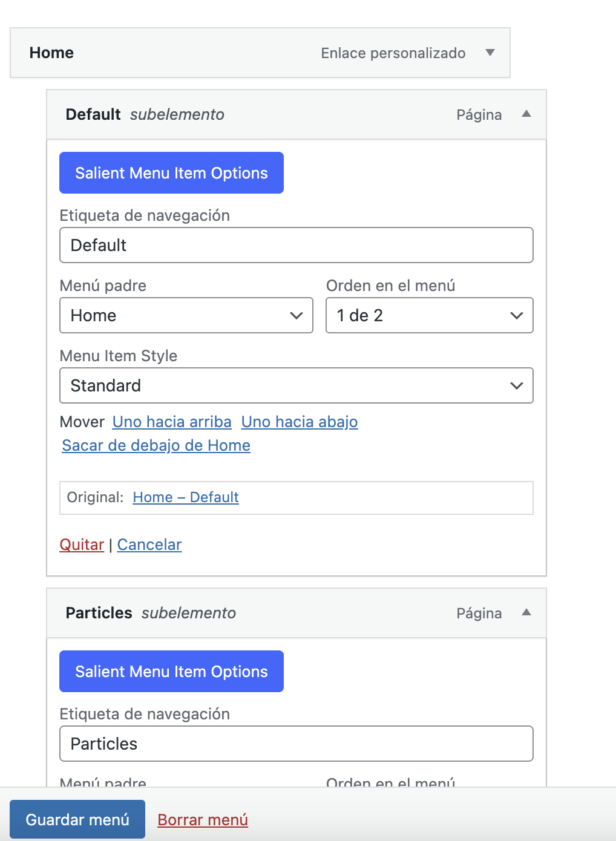Viewport: 616px width, 841px height.
Task: Open Salient Menu Item Options for Default
Action: [x=171, y=173]
